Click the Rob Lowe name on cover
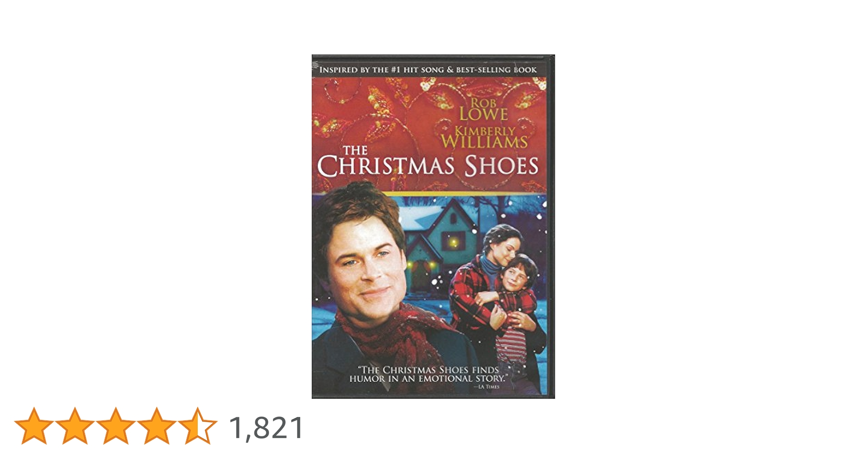868x454 pixels. tap(484, 109)
